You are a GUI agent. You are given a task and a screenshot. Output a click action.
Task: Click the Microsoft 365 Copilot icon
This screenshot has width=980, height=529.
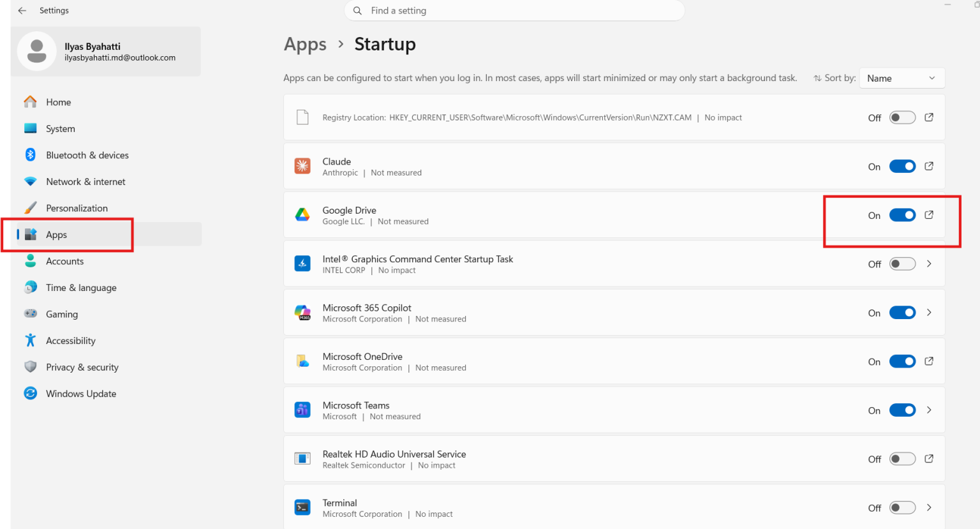(x=302, y=313)
